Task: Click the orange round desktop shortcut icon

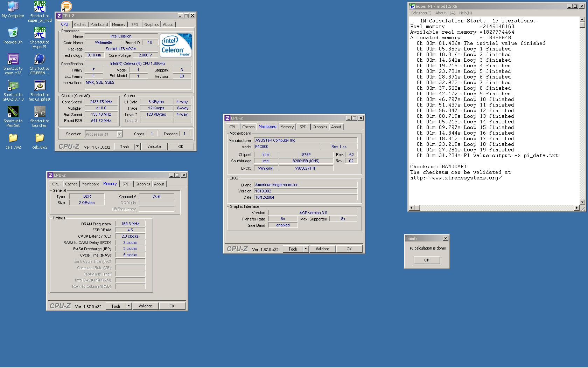Action: [x=66, y=6]
